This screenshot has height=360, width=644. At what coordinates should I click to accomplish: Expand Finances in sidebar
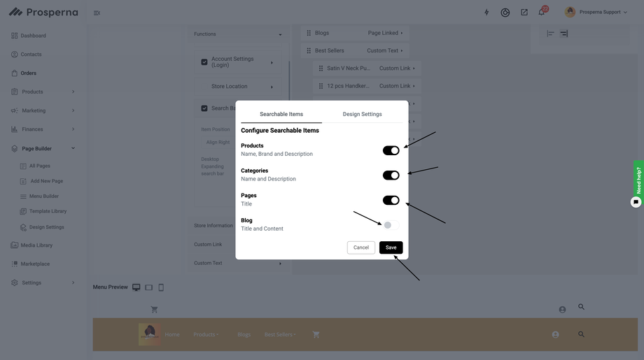73,129
